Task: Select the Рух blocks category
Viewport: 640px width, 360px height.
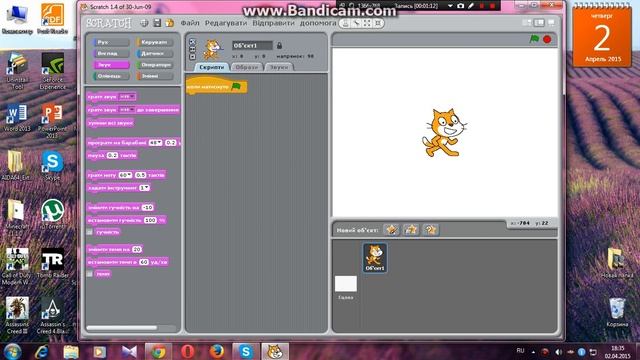Action: click(x=111, y=42)
